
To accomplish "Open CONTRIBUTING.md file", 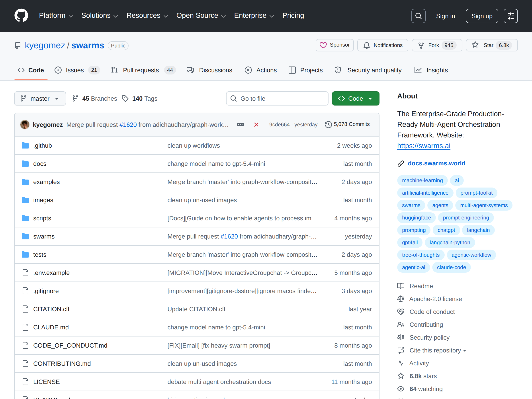I will (x=62, y=364).
